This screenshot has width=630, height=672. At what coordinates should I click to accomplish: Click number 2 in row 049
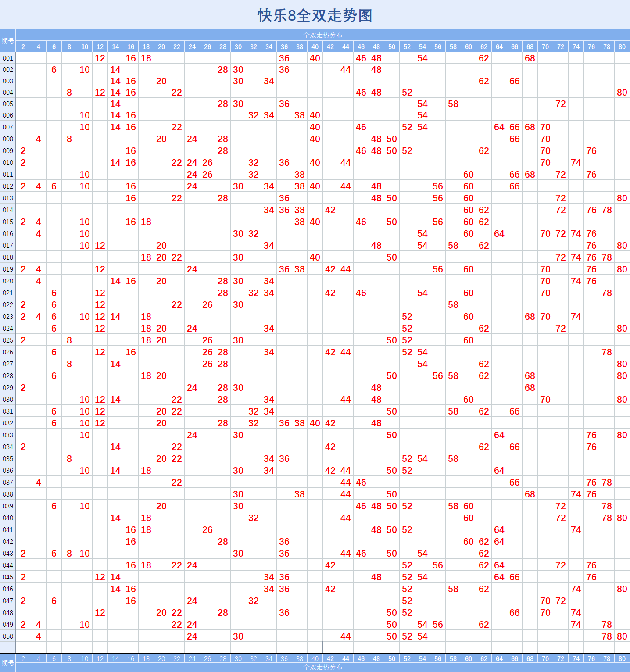tap(23, 625)
